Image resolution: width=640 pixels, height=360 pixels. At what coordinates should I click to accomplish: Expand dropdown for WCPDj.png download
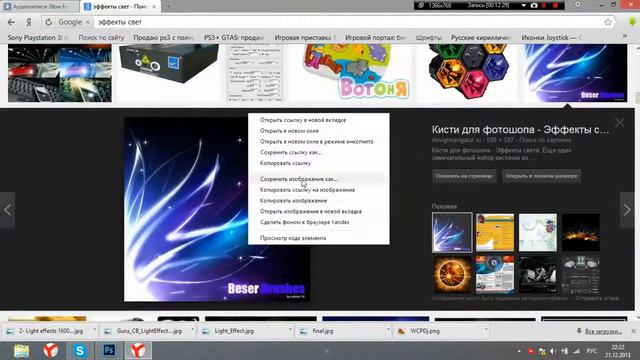point(486,330)
